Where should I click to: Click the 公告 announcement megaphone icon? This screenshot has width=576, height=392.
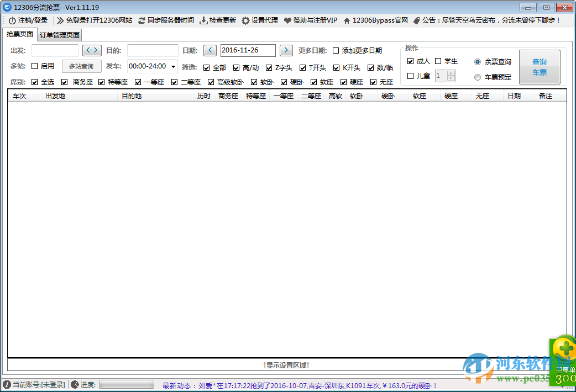(x=416, y=20)
